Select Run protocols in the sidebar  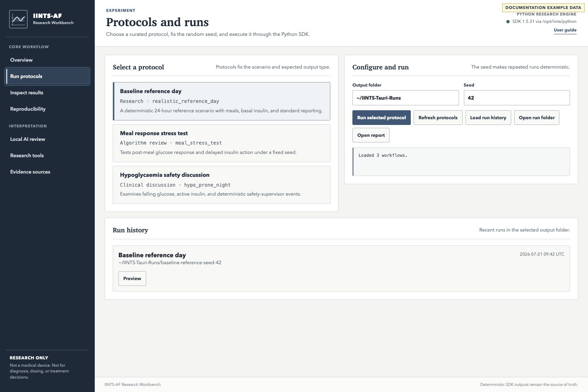[x=47, y=76]
